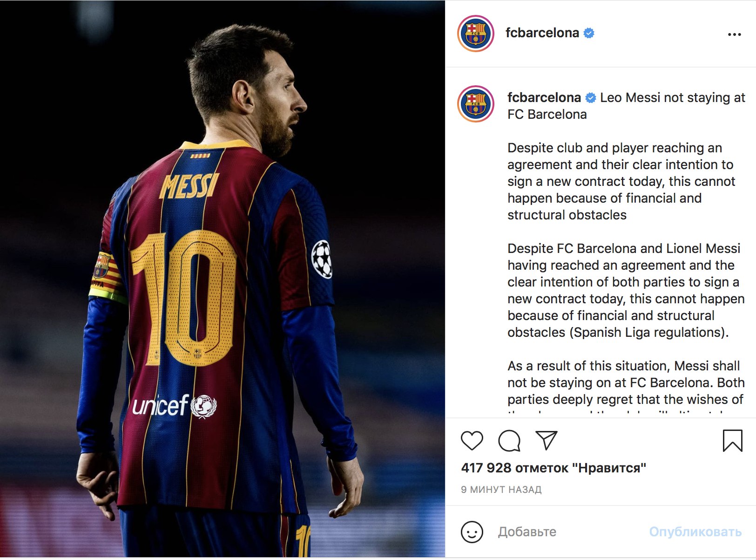The image size is (756, 560).
Task: Click the verified badge next to header username
Action: pos(589,33)
